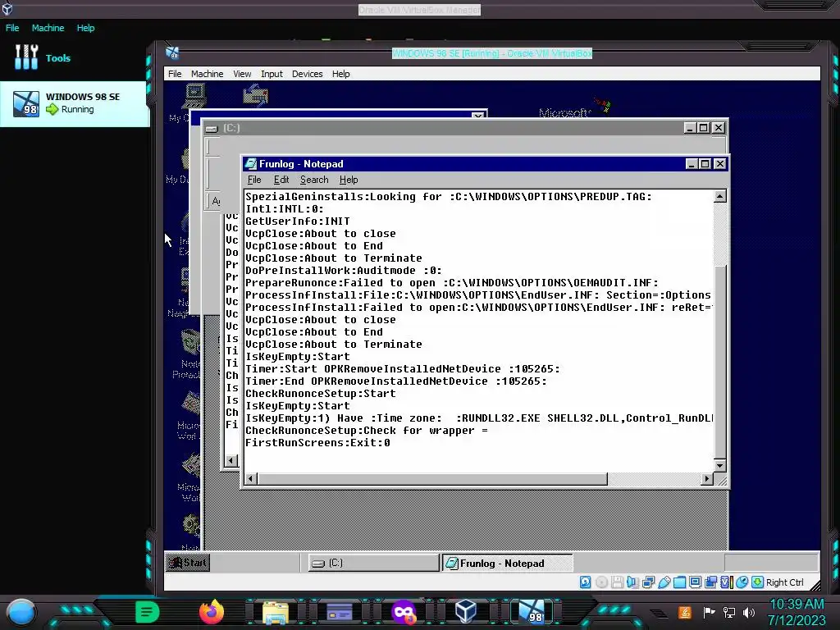Click the CPU virtualization V indicator icon

(x=727, y=582)
